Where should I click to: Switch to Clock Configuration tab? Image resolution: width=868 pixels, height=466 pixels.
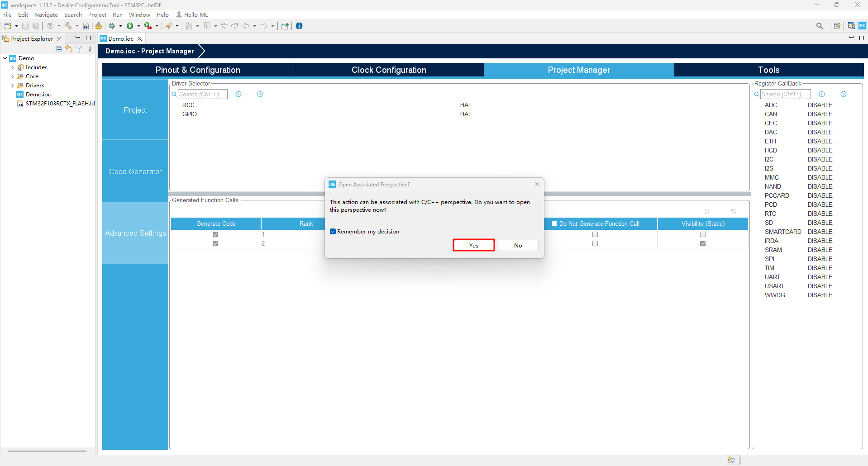point(389,70)
